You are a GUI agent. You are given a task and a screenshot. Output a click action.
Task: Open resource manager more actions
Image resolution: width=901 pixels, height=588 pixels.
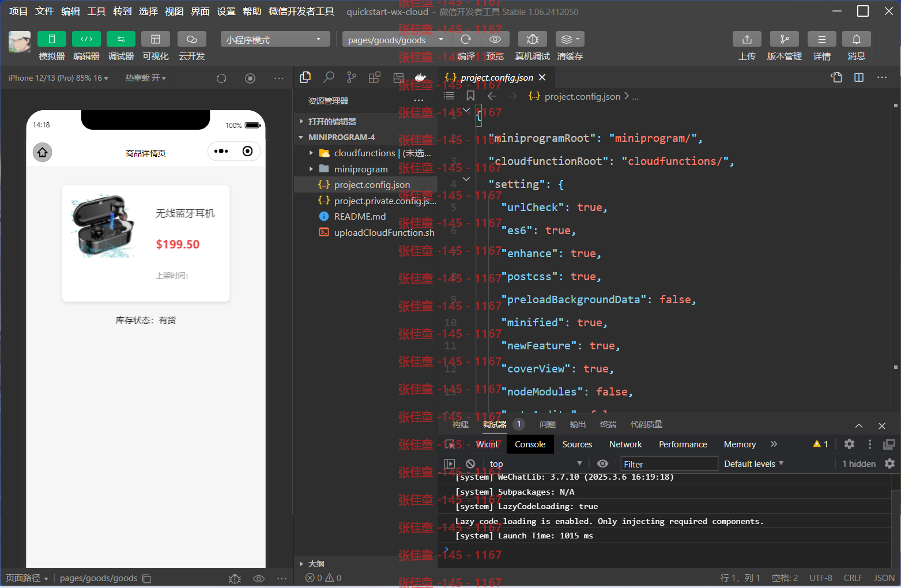tap(419, 101)
